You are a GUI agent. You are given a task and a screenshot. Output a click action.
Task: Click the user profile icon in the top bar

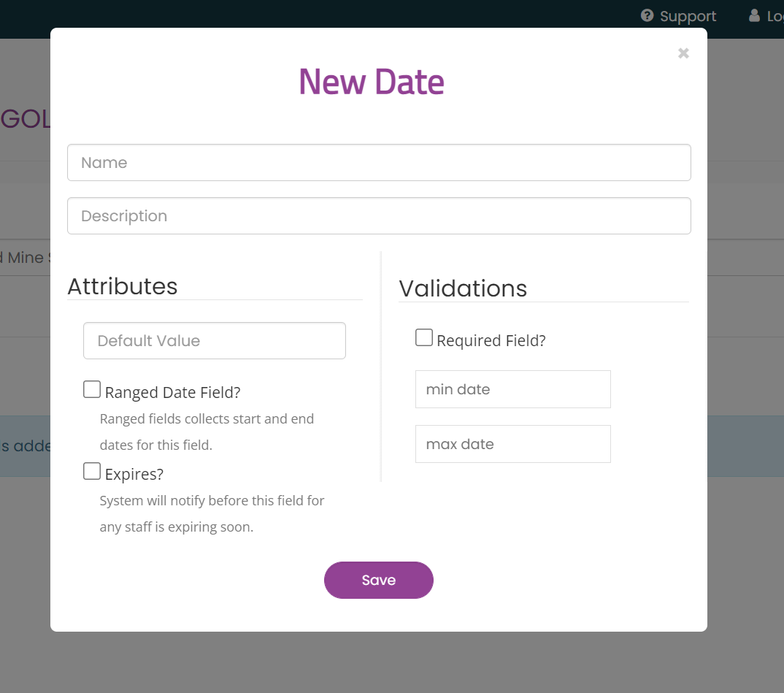tap(754, 15)
